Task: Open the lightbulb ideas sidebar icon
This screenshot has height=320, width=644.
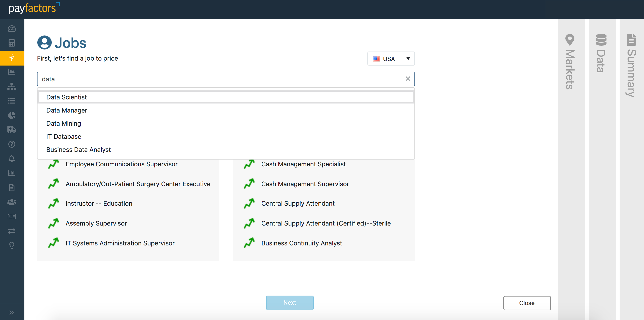Action: (12, 245)
